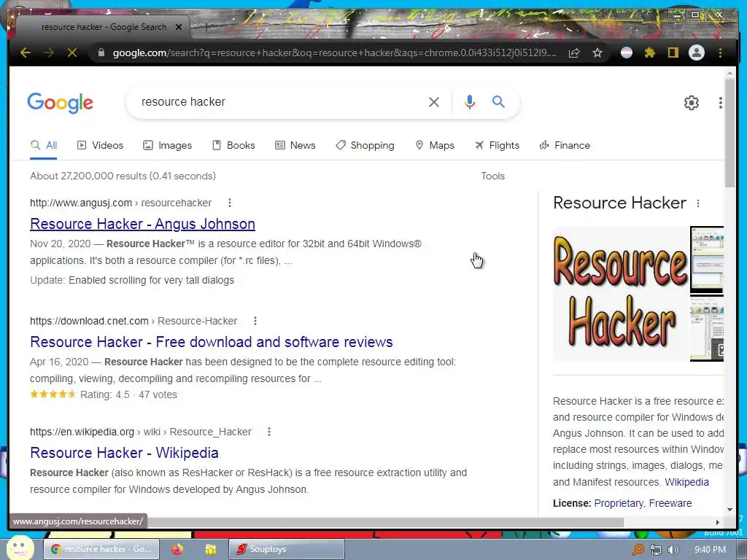Click the 'Update: Enabled scrolling for very tall dialogs' text
The height and width of the screenshot is (560, 747).
[x=132, y=280]
